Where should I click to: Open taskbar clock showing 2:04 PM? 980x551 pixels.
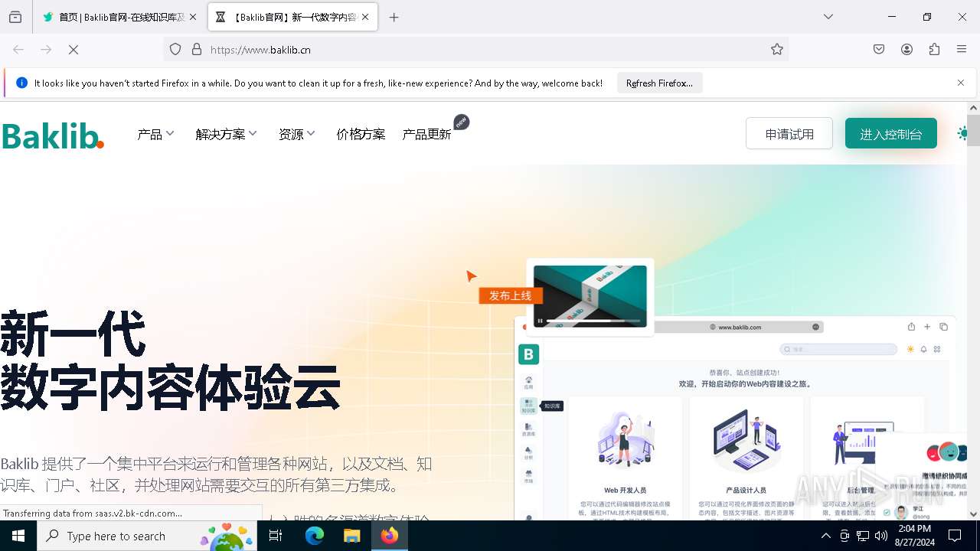tap(914, 536)
